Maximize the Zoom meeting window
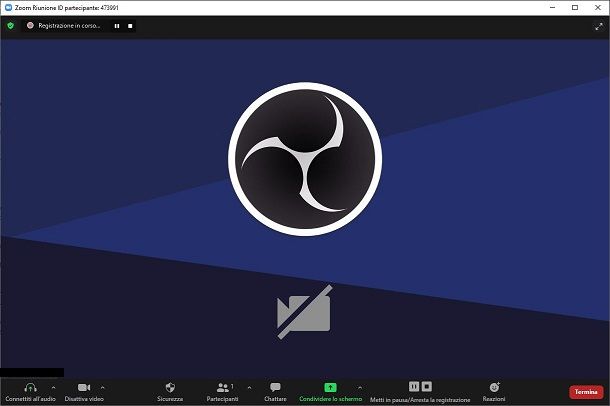Image resolution: width=610 pixels, height=406 pixels. pyautogui.click(x=575, y=7)
